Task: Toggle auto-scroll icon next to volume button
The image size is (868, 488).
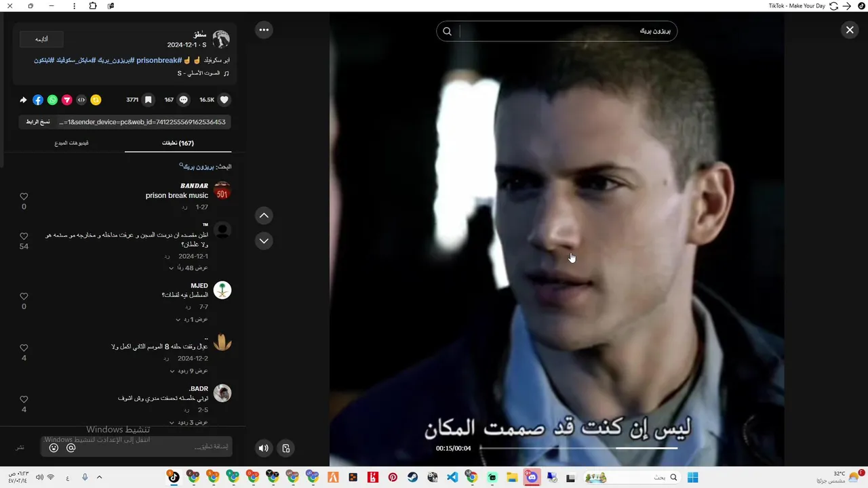Action: point(285,448)
